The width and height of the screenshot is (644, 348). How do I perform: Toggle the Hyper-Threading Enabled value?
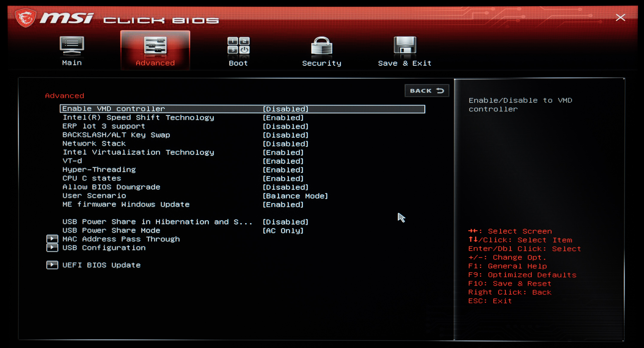pos(283,170)
